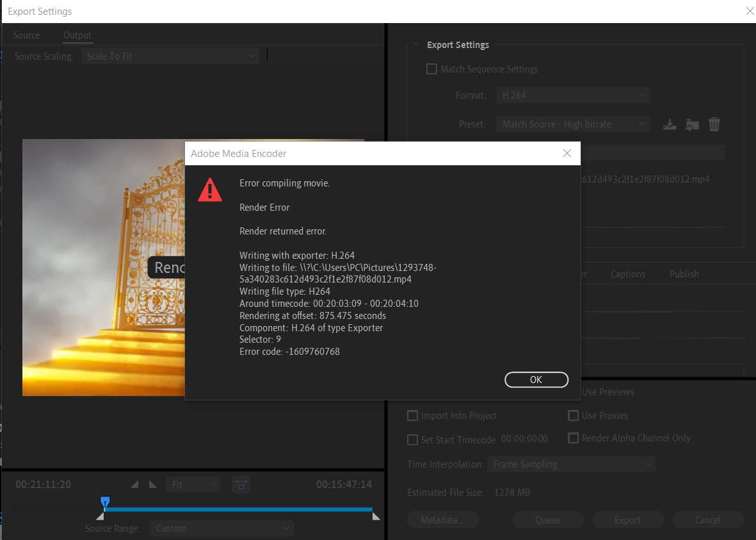Screen dimensions: 756x540
Task: Close the Adobe Media Encoder error dialog
Action: click(567, 154)
